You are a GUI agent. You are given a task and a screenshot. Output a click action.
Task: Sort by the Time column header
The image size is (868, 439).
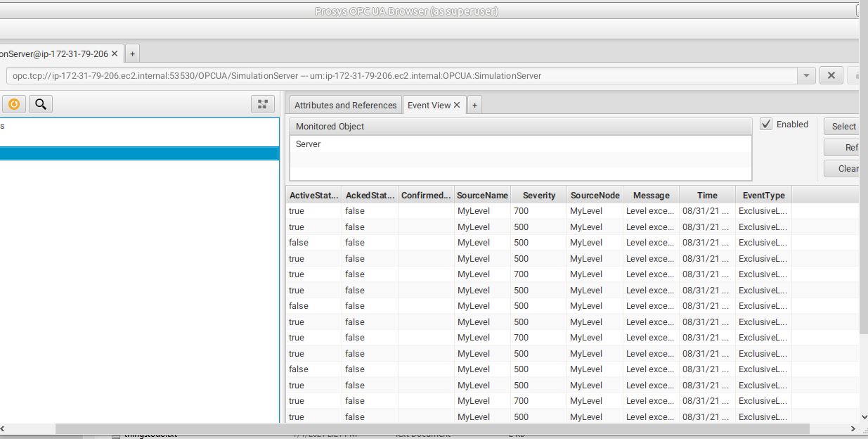[x=707, y=196]
